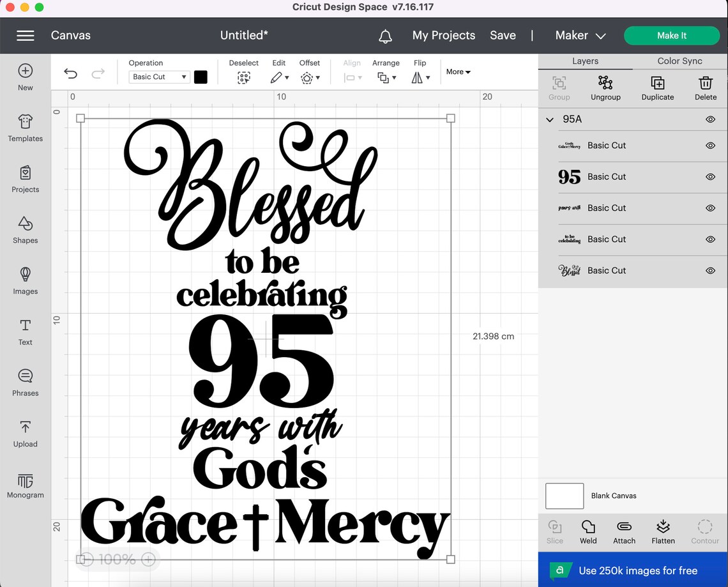Open the Shapes panel in the sidebar
This screenshot has width=728, height=587.
pyautogui.click(x=25, y=230)
